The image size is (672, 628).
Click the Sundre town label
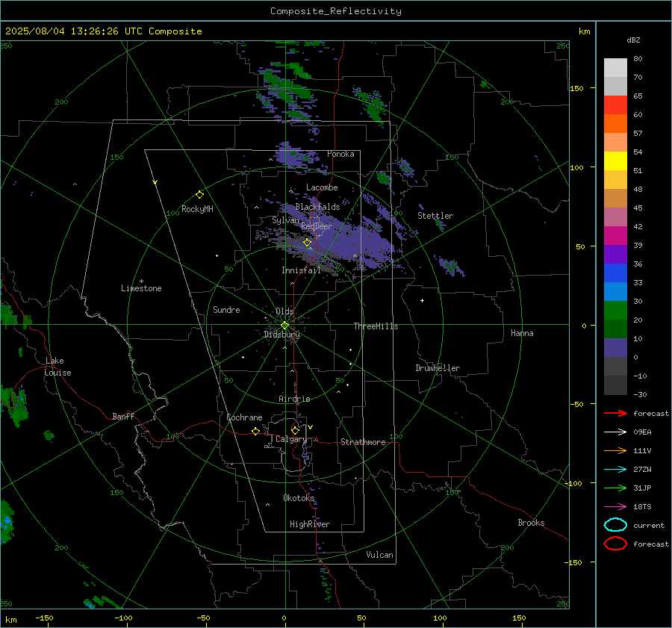point(226,309)
